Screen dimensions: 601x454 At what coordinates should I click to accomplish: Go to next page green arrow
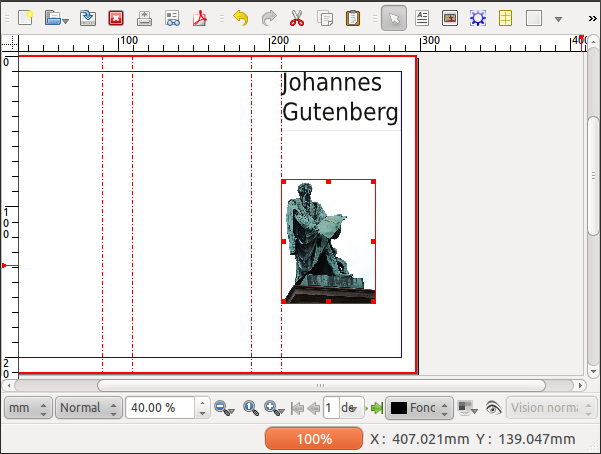[x=376, y=408]
